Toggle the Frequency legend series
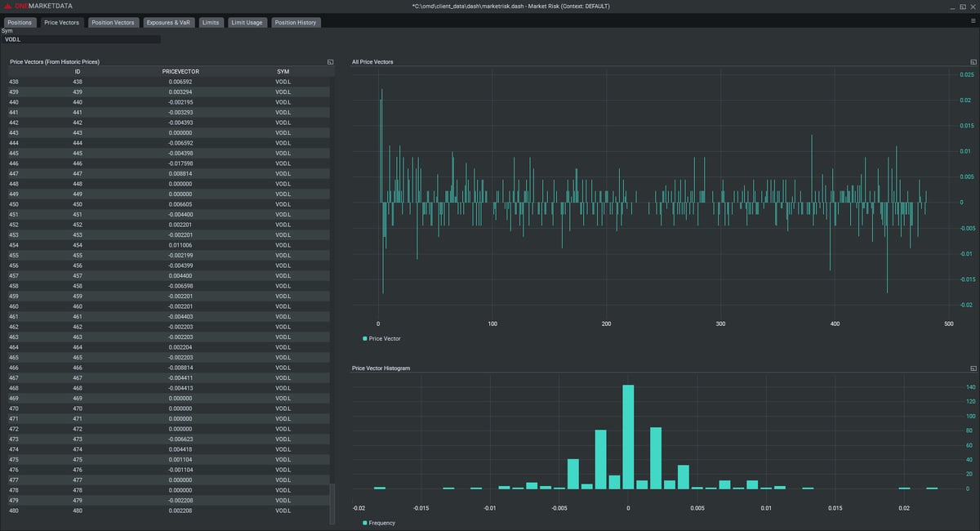Screen dimensions: 980x531 [x=381, y=523]
